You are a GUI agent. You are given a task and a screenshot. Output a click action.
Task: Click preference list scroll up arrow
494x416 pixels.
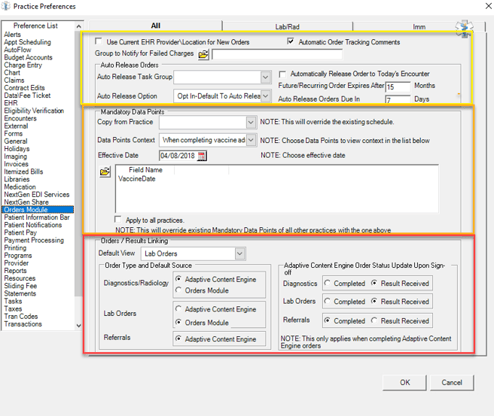click(79, 26)
